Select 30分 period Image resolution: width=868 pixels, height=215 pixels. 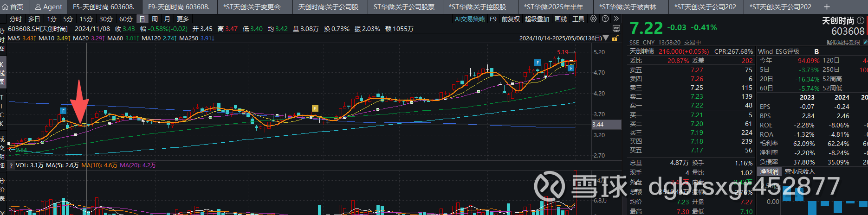pos(106,19)
